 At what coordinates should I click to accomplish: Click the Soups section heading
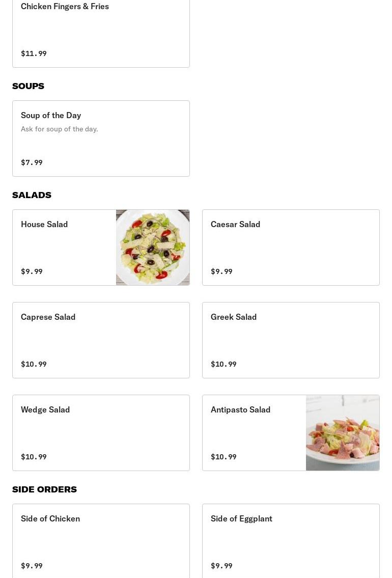pos(28,86)
